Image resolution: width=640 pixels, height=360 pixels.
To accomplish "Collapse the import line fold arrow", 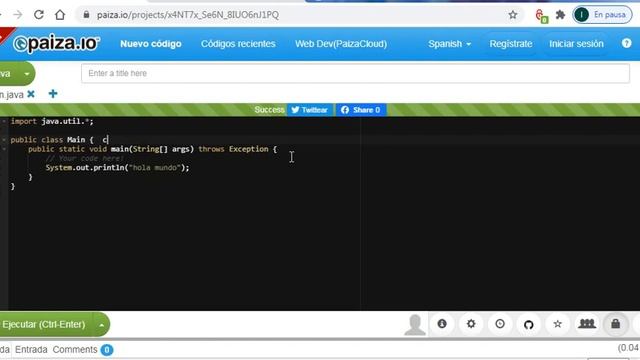I will (x=4, y=121).
